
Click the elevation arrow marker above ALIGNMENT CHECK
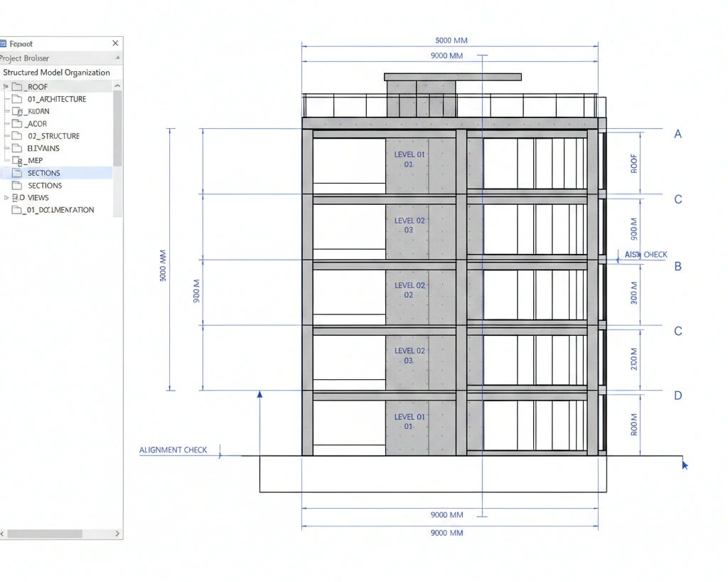pos(259,394)
